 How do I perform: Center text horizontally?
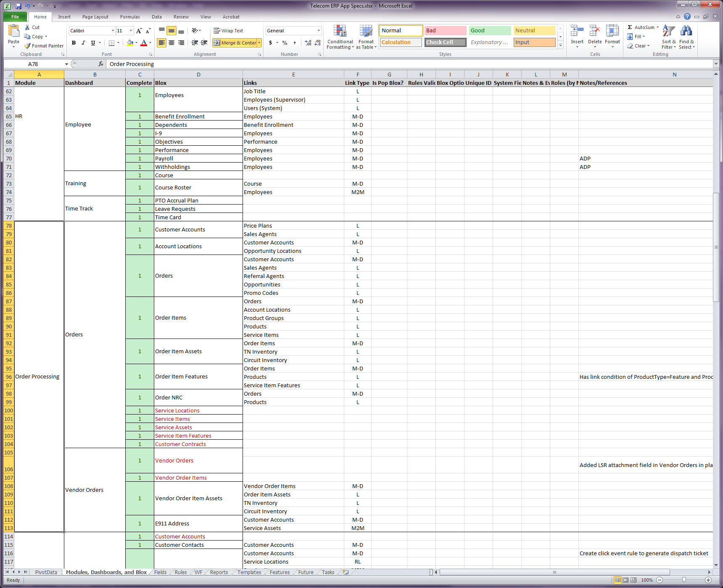point(172,43)
